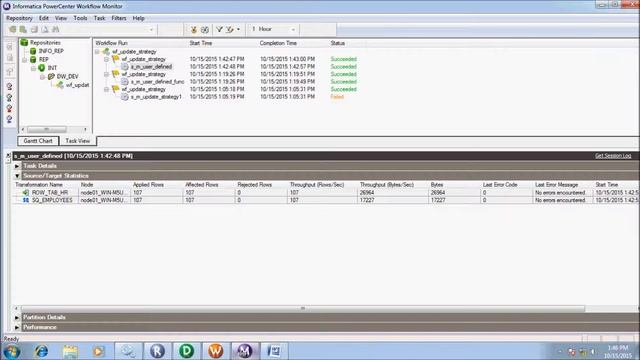Click the flag icon of the 1:42:47 PM run
The width and height of the screenshot is (640, 360).
[116, 59]
